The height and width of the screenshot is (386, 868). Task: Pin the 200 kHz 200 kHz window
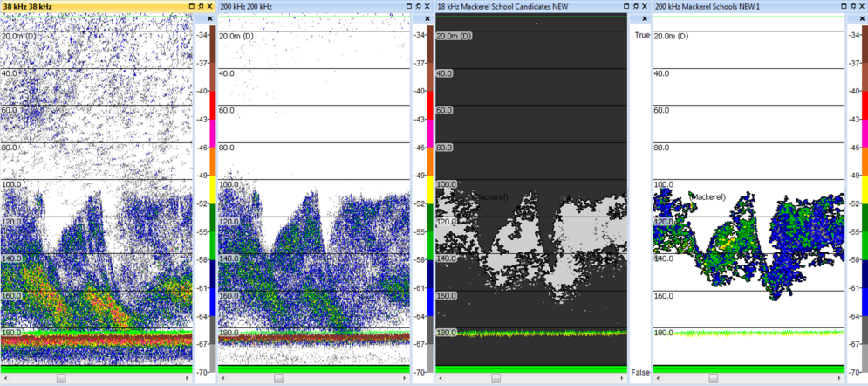[419, 6]
